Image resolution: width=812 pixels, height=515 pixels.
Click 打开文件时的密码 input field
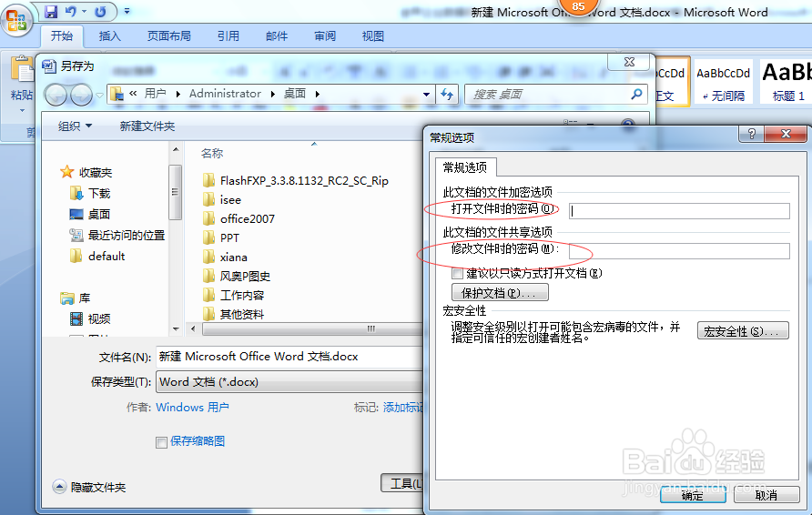coord(679,211)
